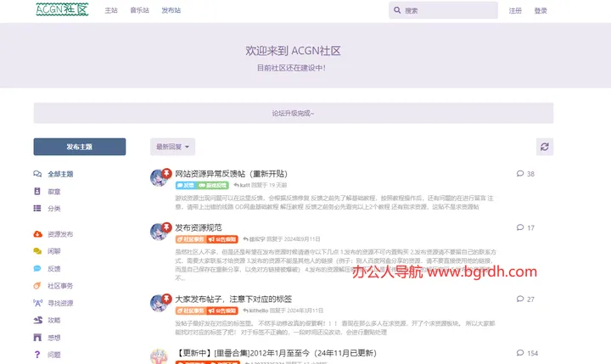Click the ACGN社区 site logo

tap(62, 9)
